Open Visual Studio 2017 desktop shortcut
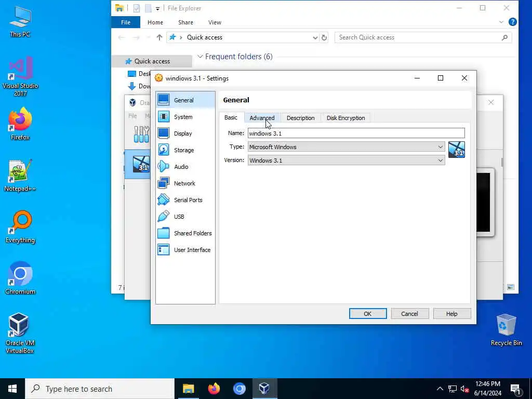The image size is (532, 399). click(20, 77)
